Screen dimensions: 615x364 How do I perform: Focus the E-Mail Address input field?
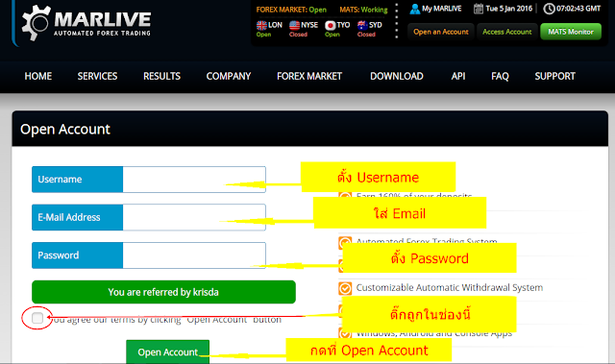point(194,217)
